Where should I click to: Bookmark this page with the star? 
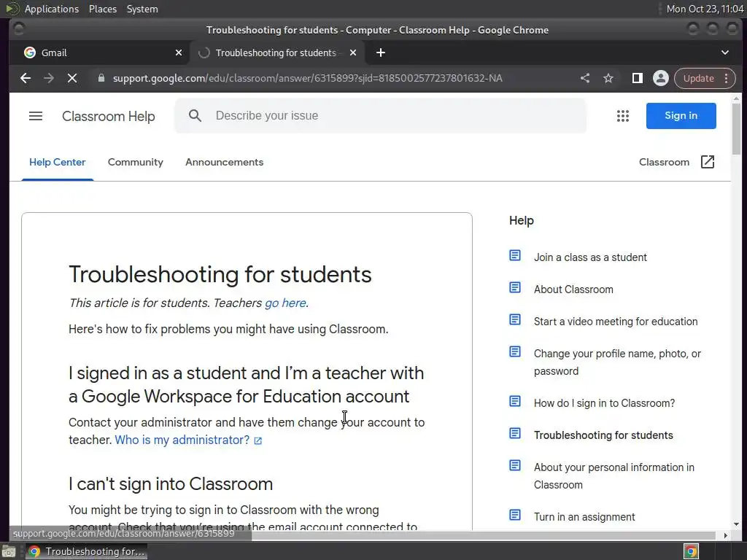coord(608,78)
